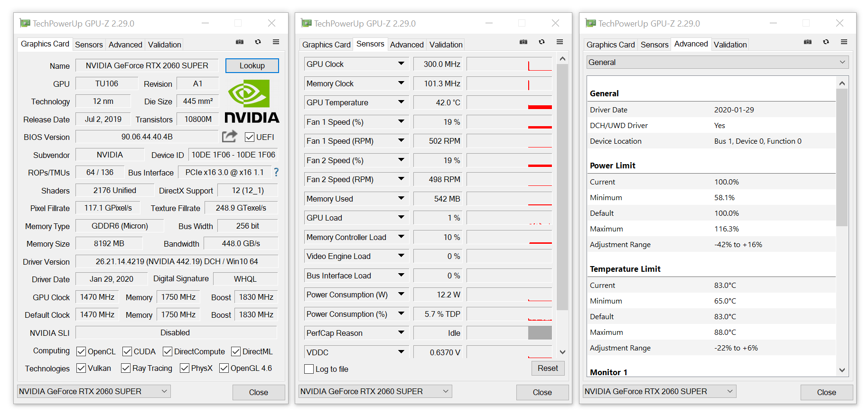Image resolution: width=868 pixels, height=415 pixels.
Task: Open VDDC sensor dropdown
Action: tap(401, 352)
